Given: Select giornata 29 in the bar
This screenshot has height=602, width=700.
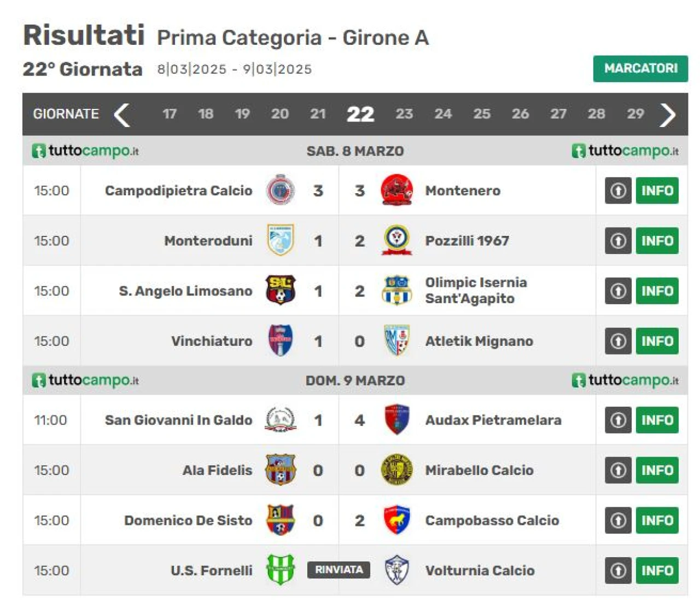Looking at the screenshot, I should (x=635, y=114).
